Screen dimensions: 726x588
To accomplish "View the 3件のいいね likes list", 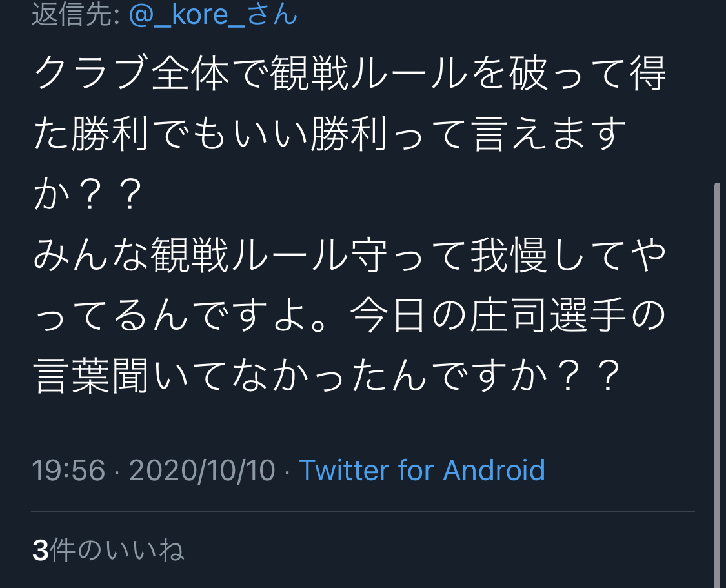I will (x=108, y=550).
